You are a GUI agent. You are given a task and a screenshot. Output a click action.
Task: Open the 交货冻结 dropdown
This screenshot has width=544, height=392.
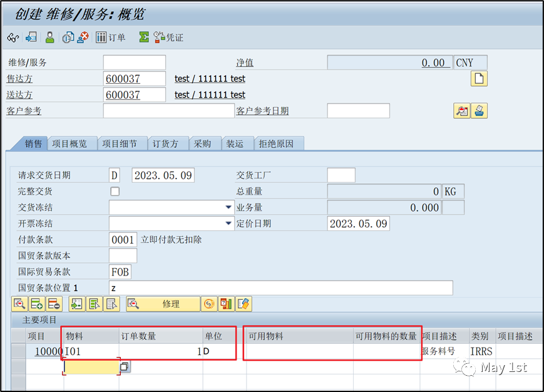coord(228,207)
